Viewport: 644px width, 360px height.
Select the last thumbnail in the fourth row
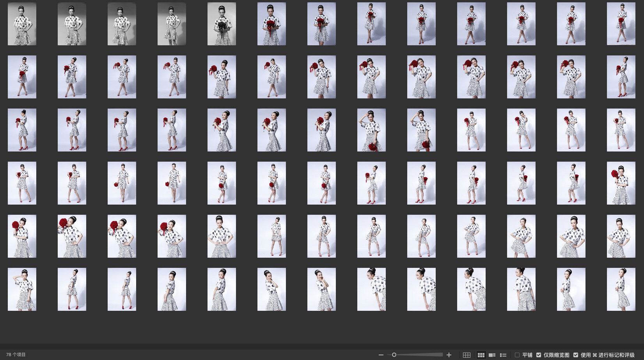pos(621,183)
